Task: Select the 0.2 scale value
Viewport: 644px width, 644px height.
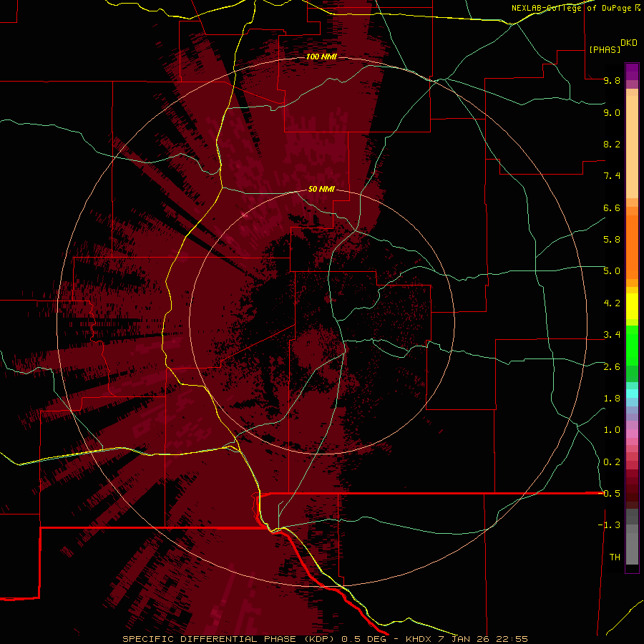Action: click(x=612, y=462)
